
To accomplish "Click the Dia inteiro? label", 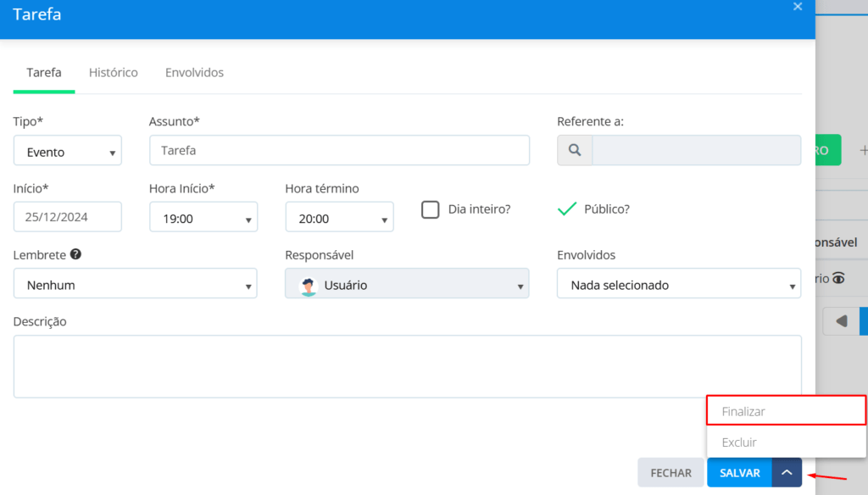I will (480, 209).
